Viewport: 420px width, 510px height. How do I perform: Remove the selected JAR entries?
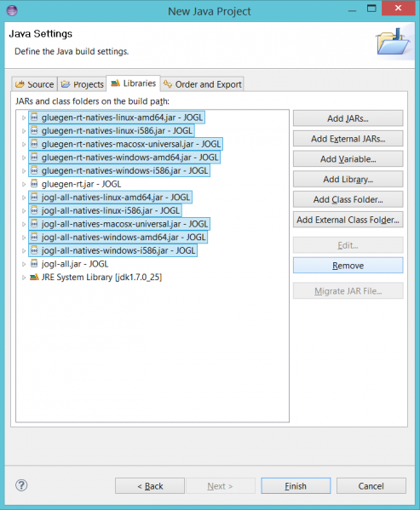[x=348, y=266]
